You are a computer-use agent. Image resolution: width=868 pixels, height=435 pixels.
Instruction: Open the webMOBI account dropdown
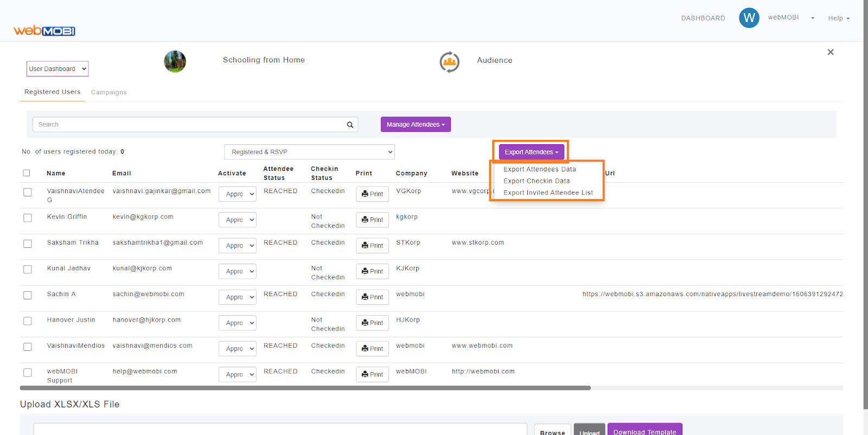(791, 18)
